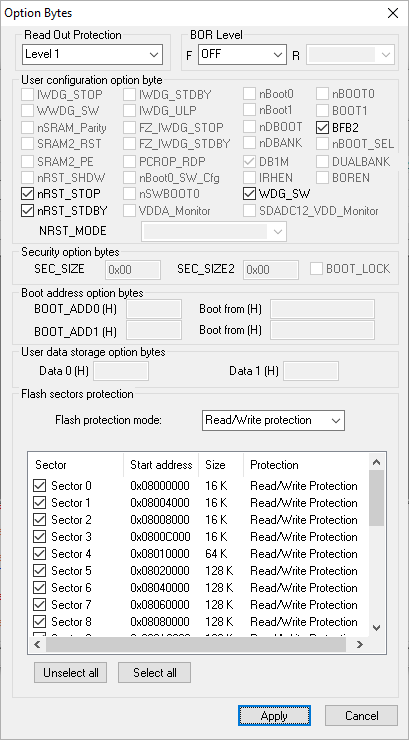This screenshot has width=409, height=740.
Task: Apply the option bytes settings
Action: 274,715
